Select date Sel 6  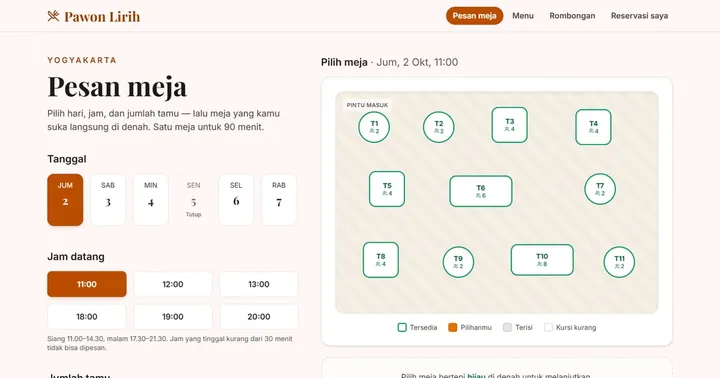(236, 199)
